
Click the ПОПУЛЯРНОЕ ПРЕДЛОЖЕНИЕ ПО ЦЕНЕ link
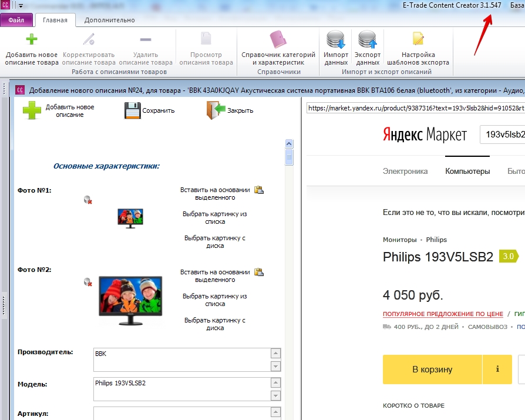click(443, 314)
